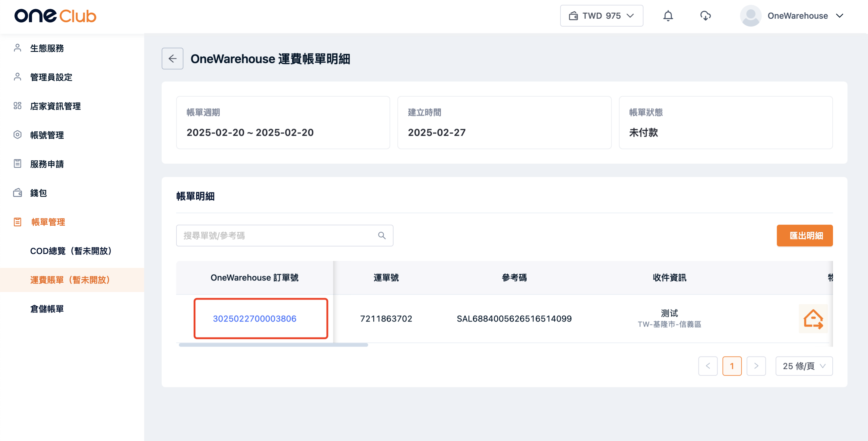868x441 pixels.
Task: Select COD總覽（暫未開放）submenu
Action: (72, 251)
